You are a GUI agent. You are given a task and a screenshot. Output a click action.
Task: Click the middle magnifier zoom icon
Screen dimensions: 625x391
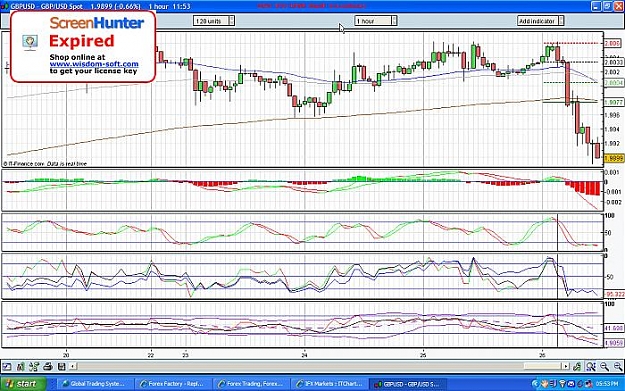pyautogui.click(x=604, y=366)
